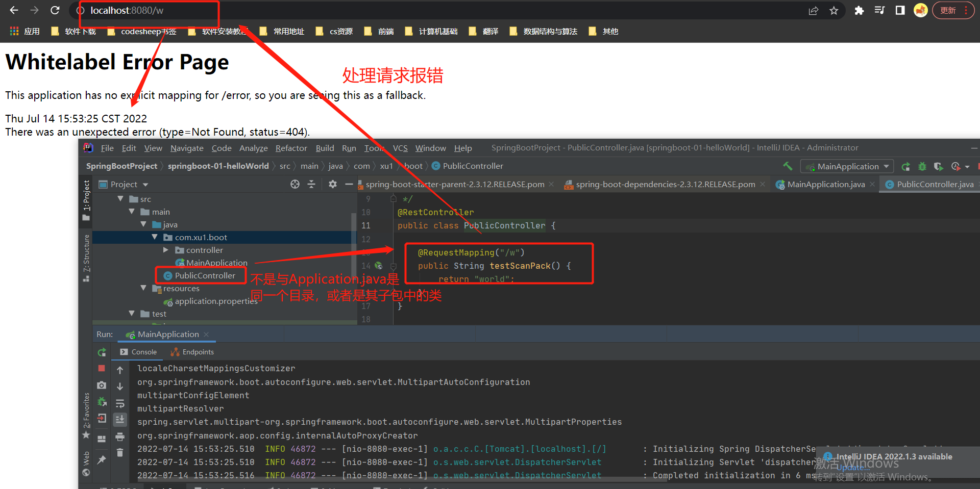Open the Build menu
The image size is (980, 489).
coord(325,148)
